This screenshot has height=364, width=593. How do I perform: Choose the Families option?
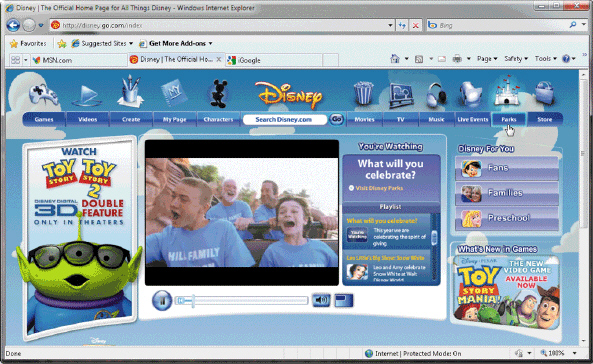pos(507,193)
